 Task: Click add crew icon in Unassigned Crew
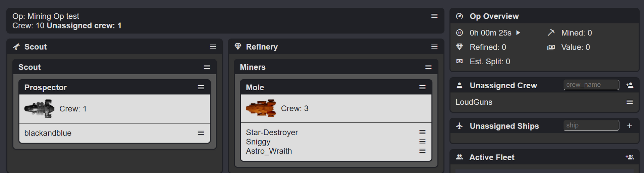click(630, 85)
